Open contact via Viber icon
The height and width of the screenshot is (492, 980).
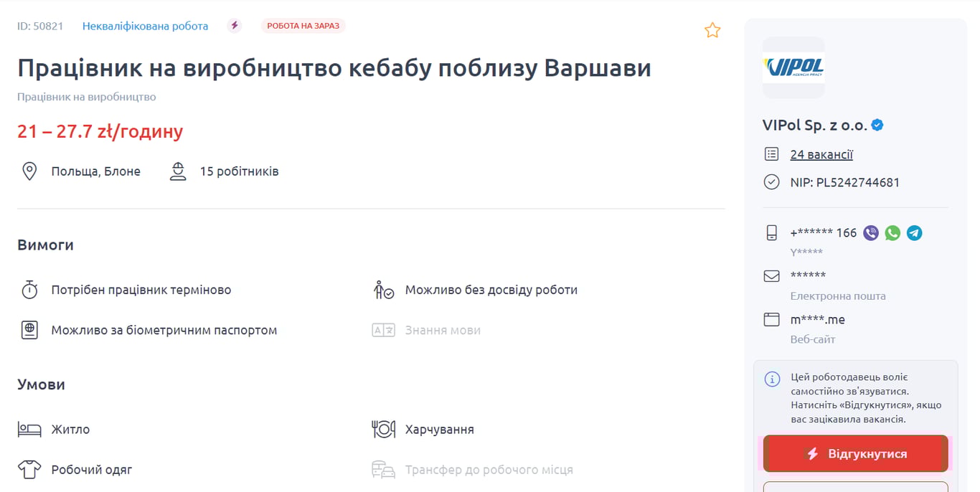pyautogui.click(x=870, y=232)
